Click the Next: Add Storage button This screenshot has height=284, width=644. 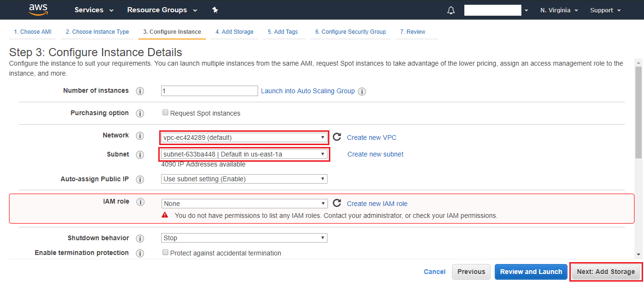coord(606,272)
